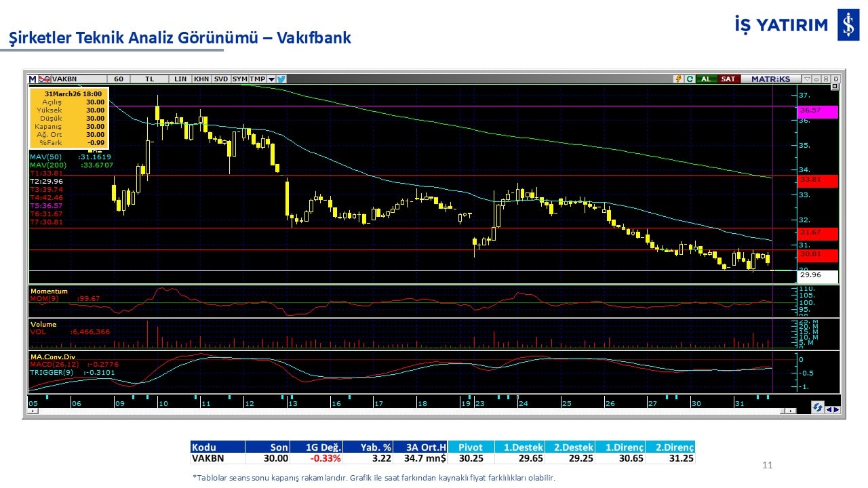Screen dimensions: 868x488
Task: Click the green refresh C icon
Action: pos(689,79)
